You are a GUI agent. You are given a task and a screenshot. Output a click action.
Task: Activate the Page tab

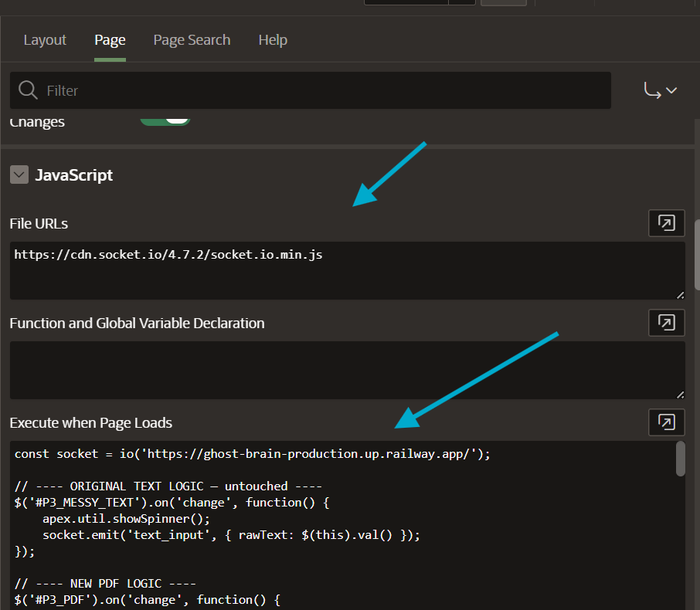[110, 39]
